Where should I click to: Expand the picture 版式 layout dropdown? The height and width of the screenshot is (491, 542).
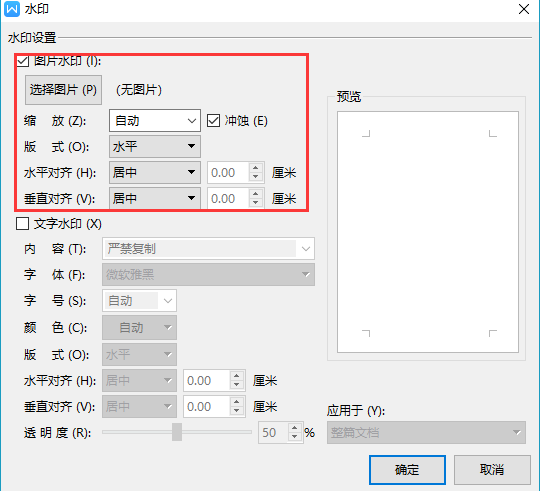[155, 147]
